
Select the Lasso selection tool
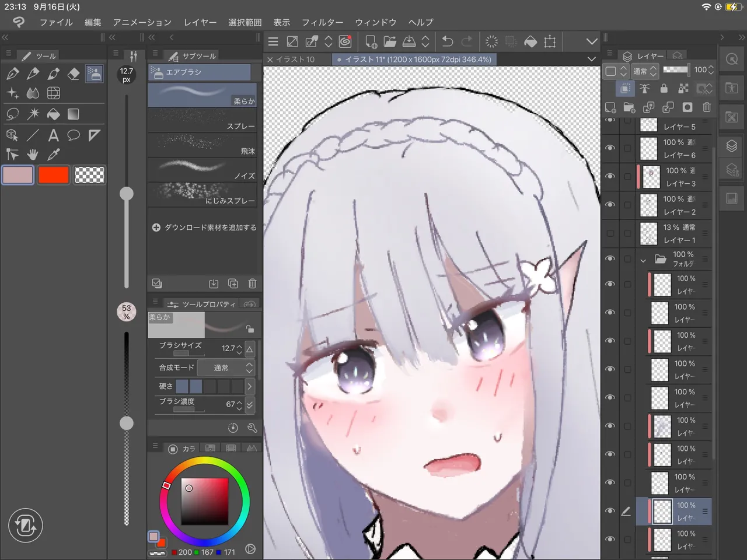[x=13, y=114]
